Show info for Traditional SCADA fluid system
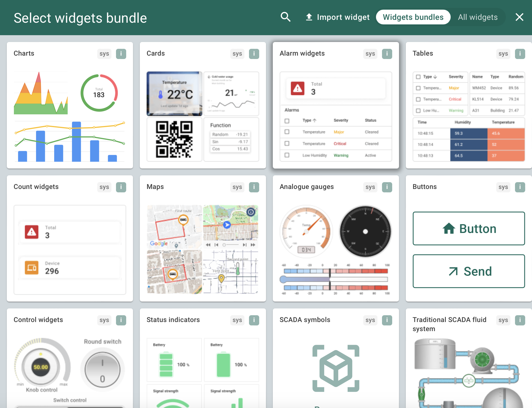532x408 pixels. coord(520,320)
